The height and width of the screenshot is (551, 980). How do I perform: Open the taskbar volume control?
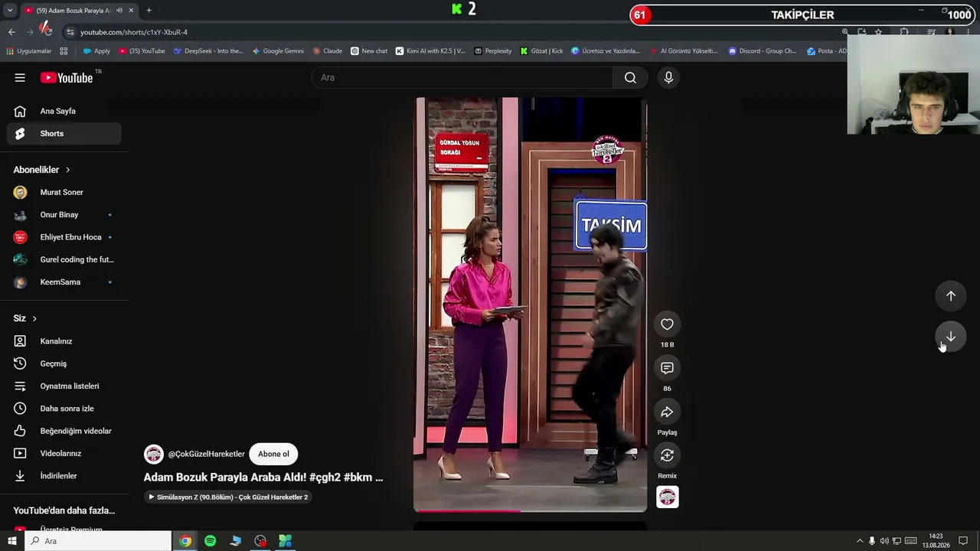click(884, 541)
